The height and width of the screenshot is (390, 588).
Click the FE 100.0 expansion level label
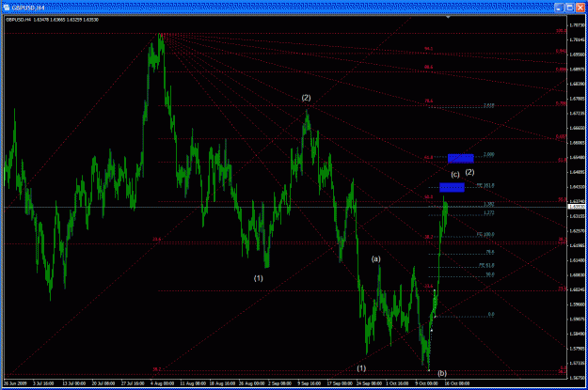485,235
